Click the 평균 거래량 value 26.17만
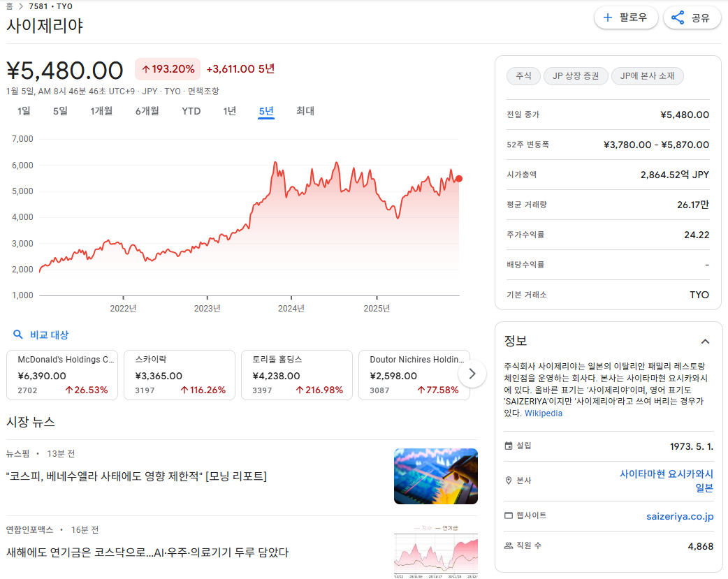Screen dimensions: 728x579 coord(692,205)
